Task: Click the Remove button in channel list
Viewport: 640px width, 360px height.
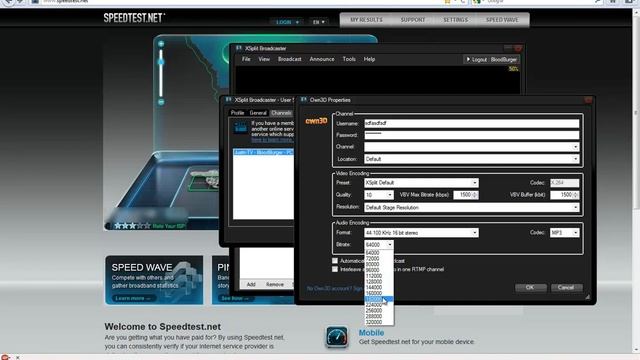Action: pos(275,284)
